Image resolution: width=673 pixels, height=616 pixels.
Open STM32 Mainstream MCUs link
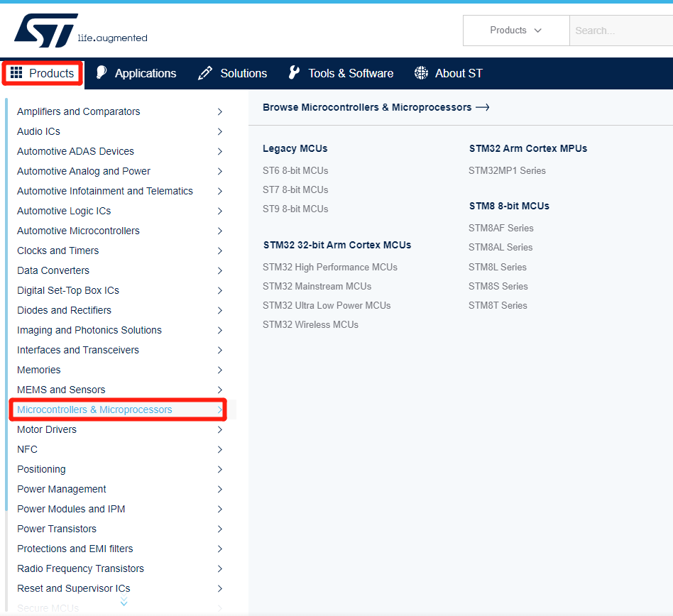pyautogui.click(x=317, y=286)
